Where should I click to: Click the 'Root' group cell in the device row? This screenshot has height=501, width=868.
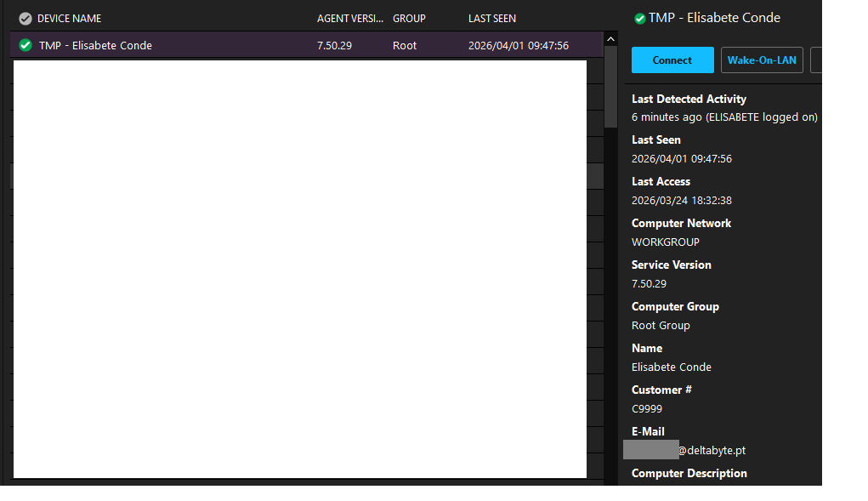pos(405,45)
